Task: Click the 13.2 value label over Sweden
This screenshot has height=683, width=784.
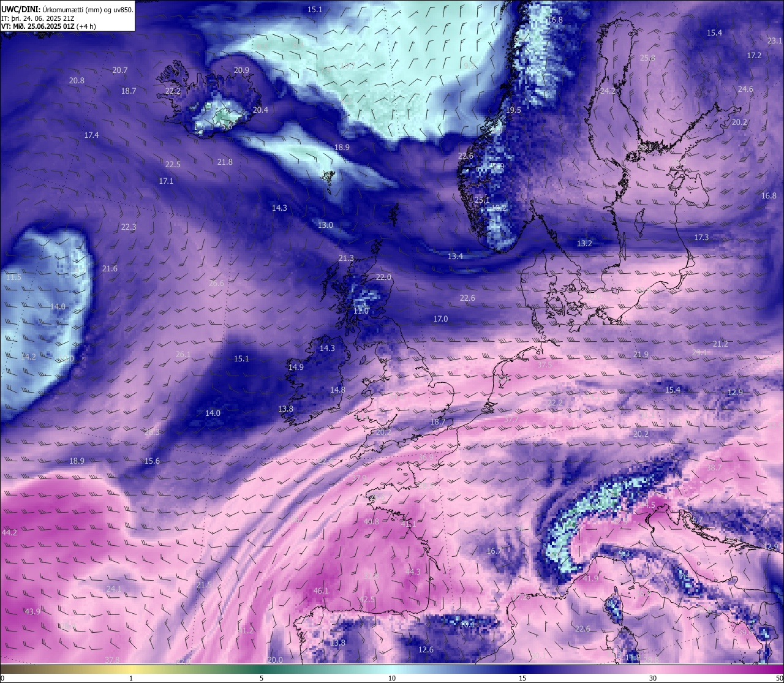Action: point(584,244)
